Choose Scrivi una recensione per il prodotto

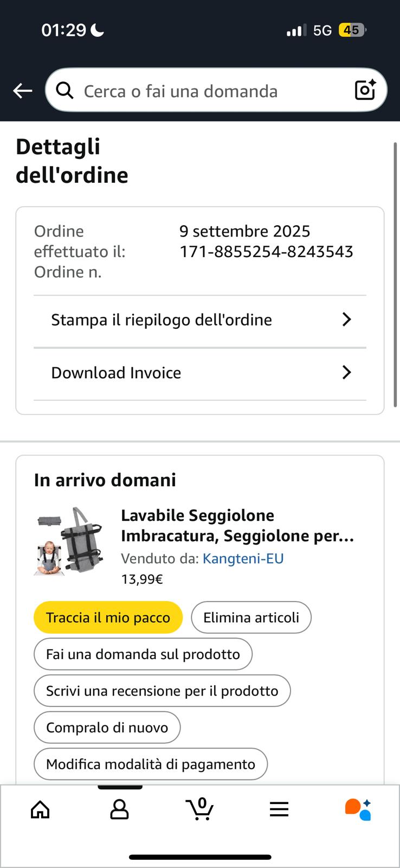click(x=162, y=691)
